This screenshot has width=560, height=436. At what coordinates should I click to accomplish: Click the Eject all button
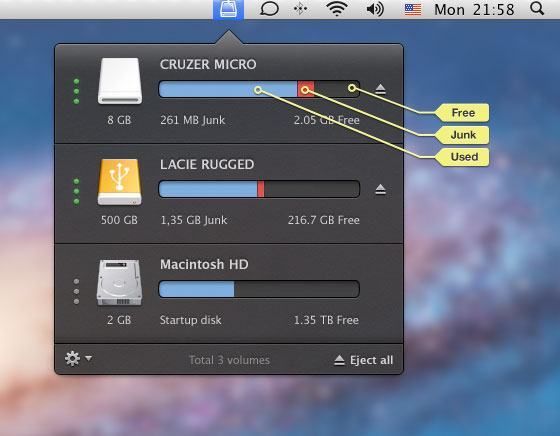click(x=364, y=360)
